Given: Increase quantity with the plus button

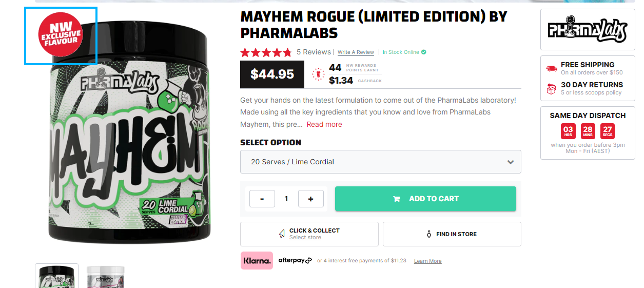Looking at the screenshot, I should coord(310,199).
